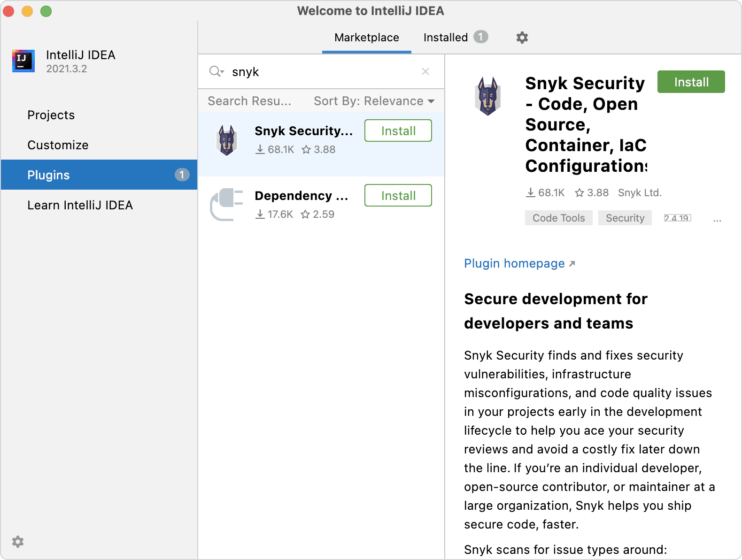The image size is (742, 560).
Task: Clear the snyk search text with X
Action: point(425,71)
